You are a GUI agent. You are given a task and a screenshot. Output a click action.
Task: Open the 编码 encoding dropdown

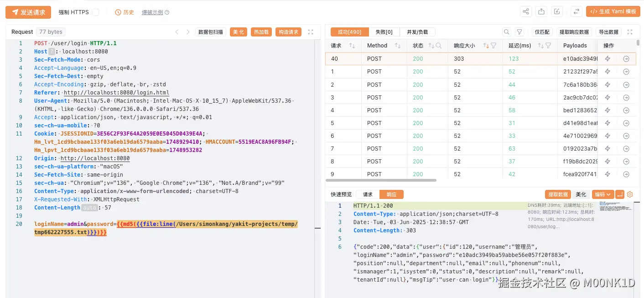(602, 194)
